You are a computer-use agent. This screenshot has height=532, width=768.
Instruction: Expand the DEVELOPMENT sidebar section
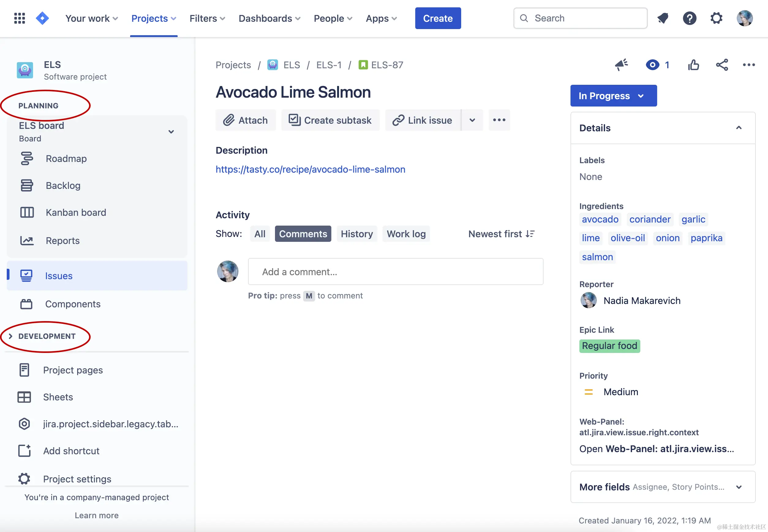coord(47,336)
